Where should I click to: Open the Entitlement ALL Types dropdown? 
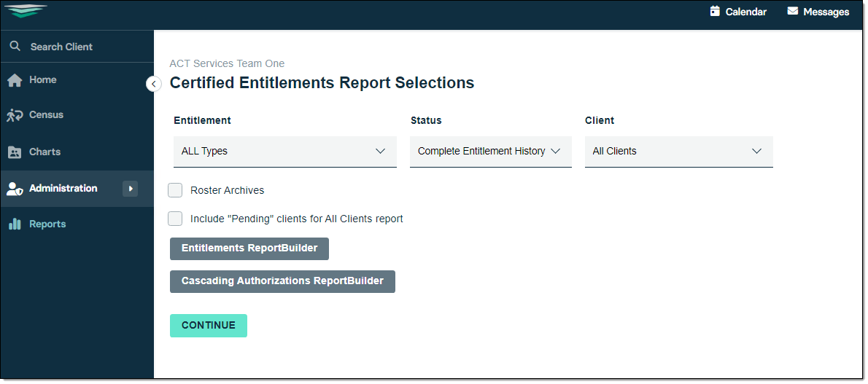[x=285, y=152]
